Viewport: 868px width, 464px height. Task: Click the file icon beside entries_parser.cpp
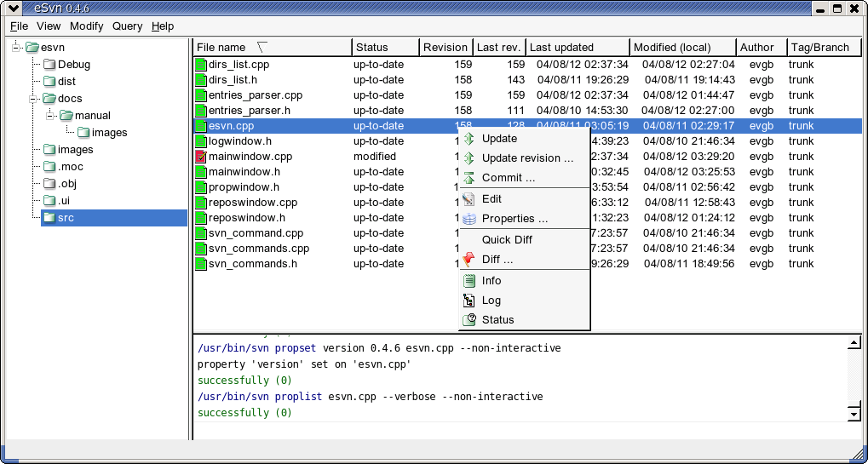pyautogui.click(x=201, y=95)
